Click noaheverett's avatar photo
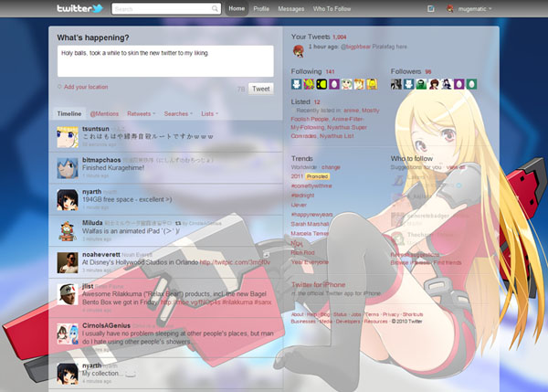The width and height of the screenshot is (548, 392). [x=68, y=262]
